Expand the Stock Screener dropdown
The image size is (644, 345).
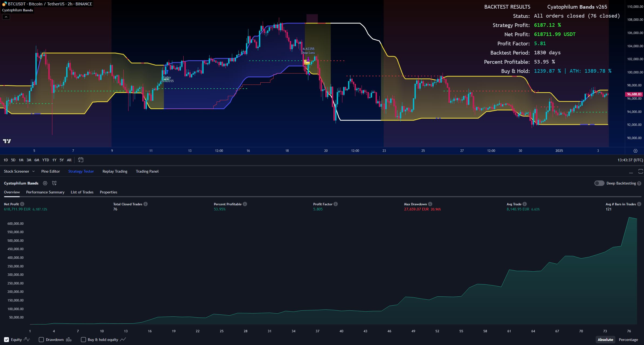point(33,171)
